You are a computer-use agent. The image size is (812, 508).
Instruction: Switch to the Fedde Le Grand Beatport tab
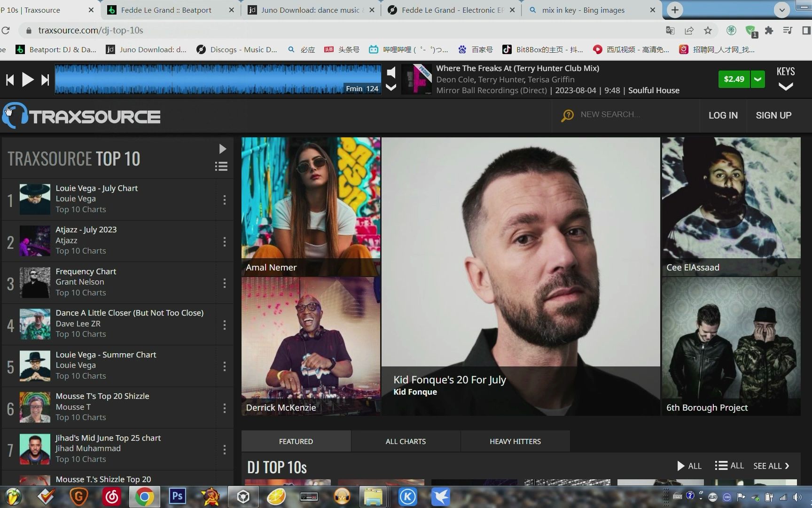click(x=166, y=10)
